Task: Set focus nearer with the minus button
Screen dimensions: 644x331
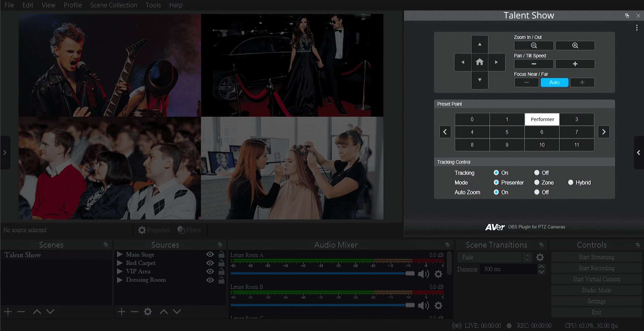Action: click(x=526, y=82)
